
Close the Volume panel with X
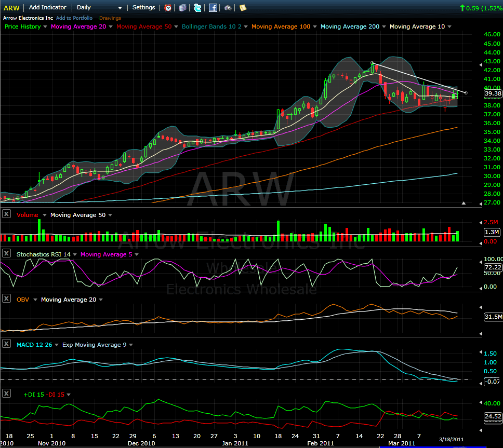point(6,213)
